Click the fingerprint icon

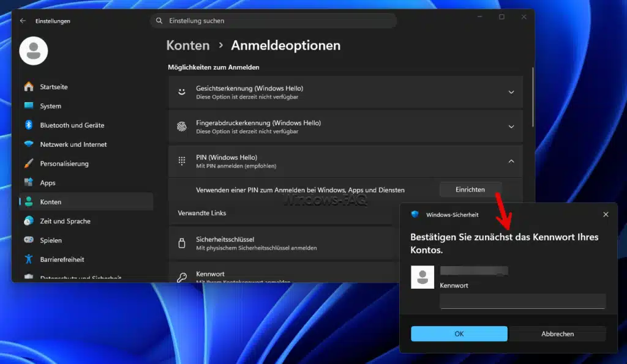tap(182, 127)
